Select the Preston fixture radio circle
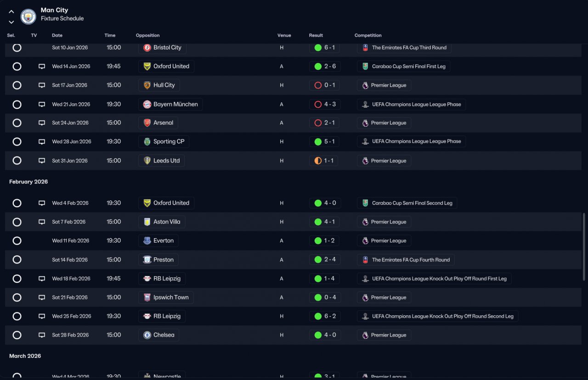The width and height of the screenshot is (588, 380). [x=17, y=260]
